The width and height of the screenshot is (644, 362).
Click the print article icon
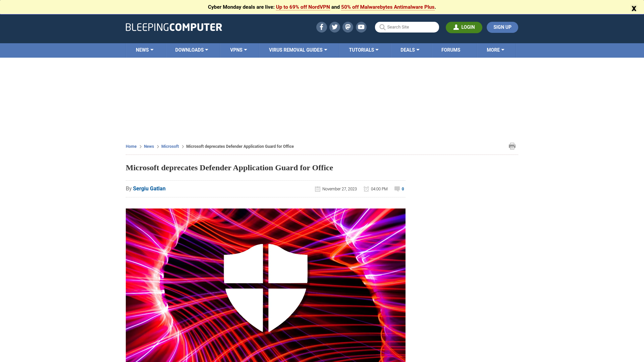(512, 146)
